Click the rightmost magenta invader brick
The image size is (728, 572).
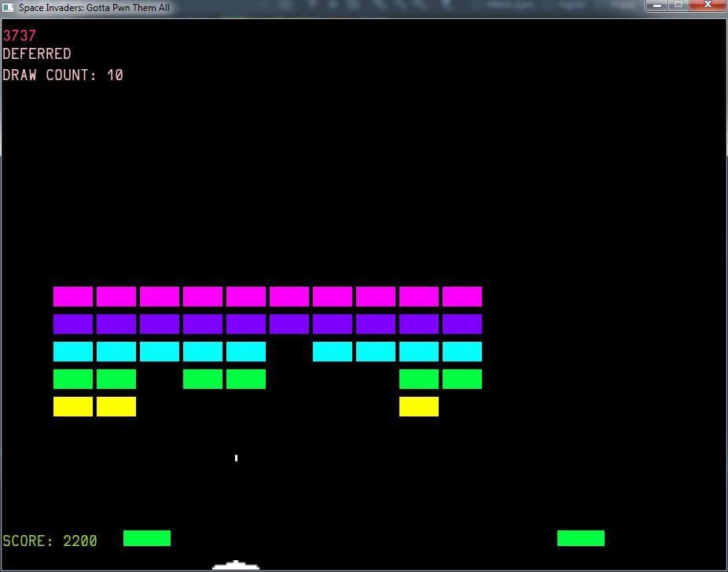pos(462,296)
